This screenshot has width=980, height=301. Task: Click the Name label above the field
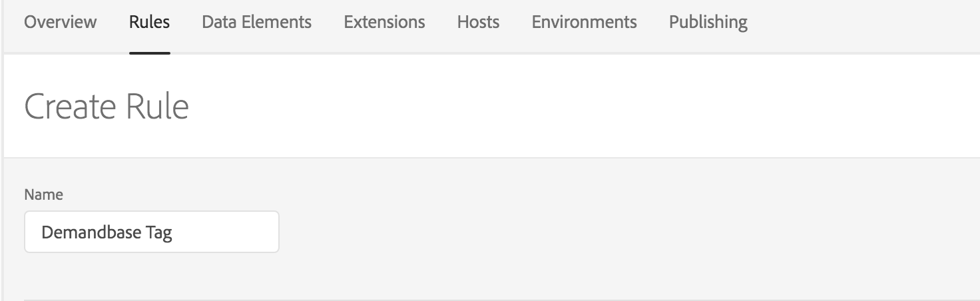tap(43, 194)
